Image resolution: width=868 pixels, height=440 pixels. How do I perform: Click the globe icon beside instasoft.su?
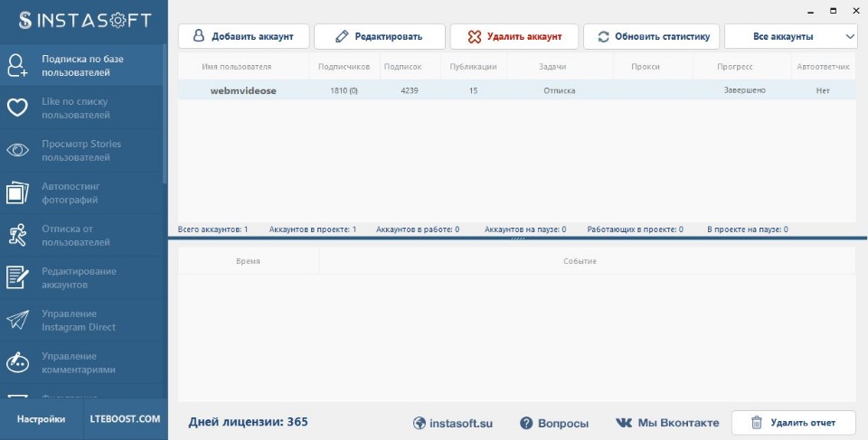[x=420, y=424]
